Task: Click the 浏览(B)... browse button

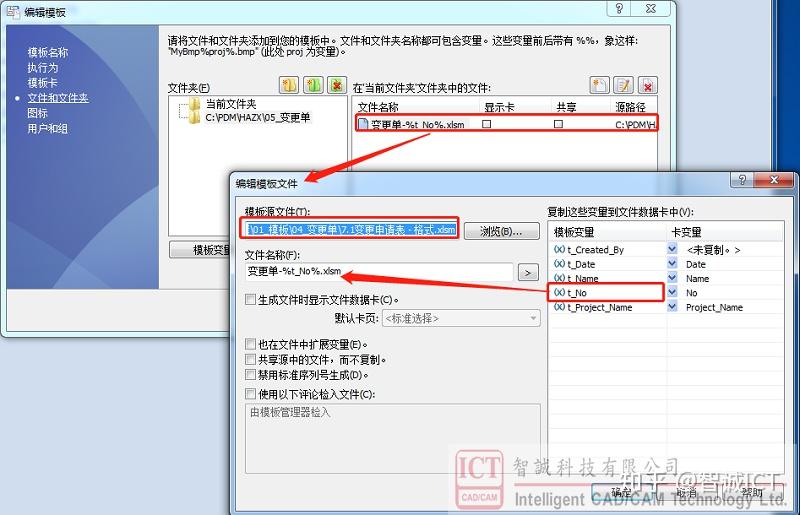Action: [x=502, y=231]
